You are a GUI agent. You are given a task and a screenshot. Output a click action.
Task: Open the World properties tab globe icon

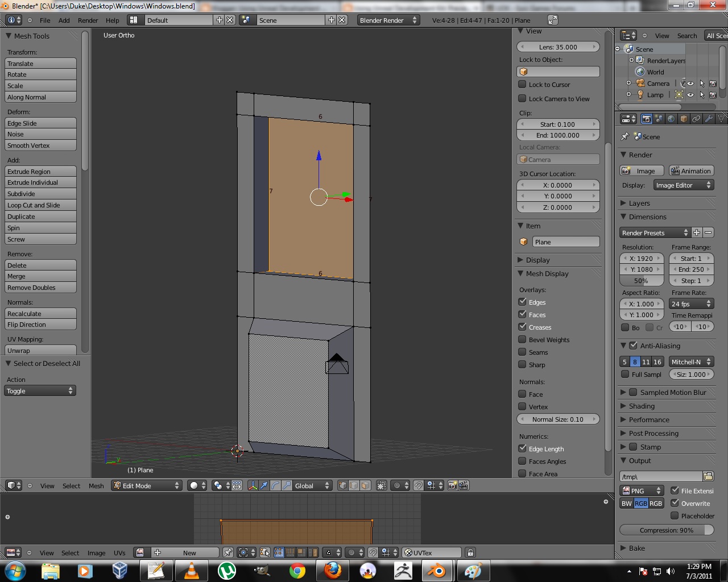(x=671, y=119)
